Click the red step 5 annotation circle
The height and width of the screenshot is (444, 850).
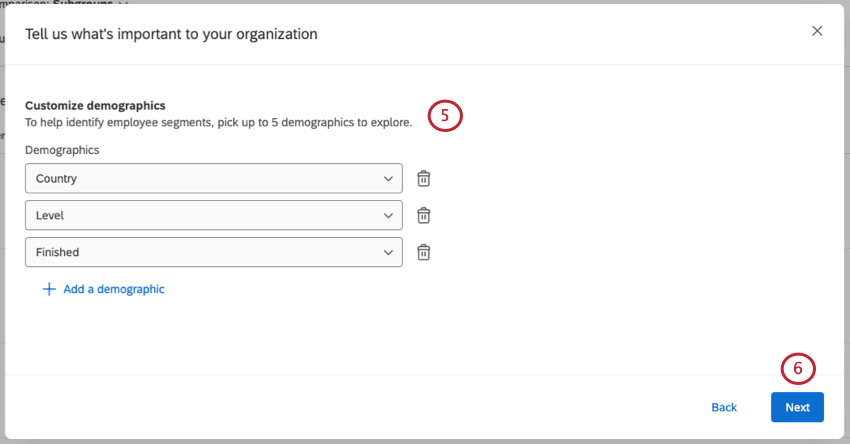click(x=445, y=115)
